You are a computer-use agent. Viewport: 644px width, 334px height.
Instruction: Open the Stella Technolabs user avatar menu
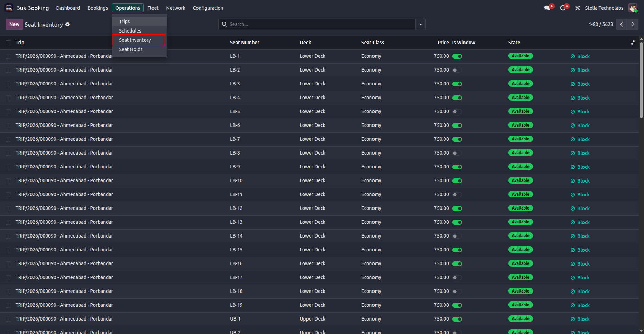tap(633, 8)
